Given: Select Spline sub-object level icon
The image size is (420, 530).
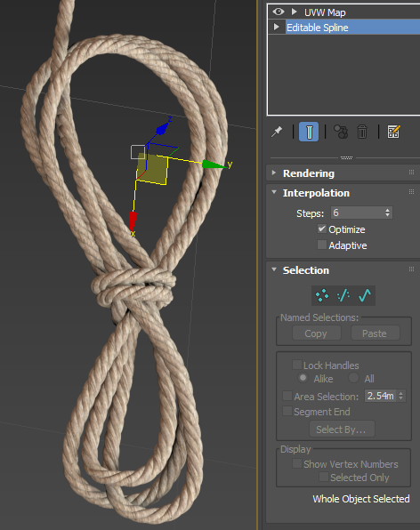Looking at the screenshot, I should point(365,295).
